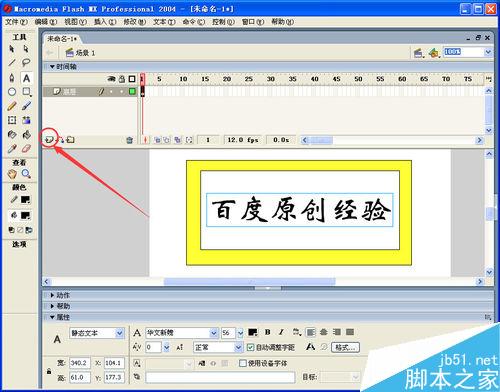
Task: Open the Text menu
Action: click(x=164, y=22)
